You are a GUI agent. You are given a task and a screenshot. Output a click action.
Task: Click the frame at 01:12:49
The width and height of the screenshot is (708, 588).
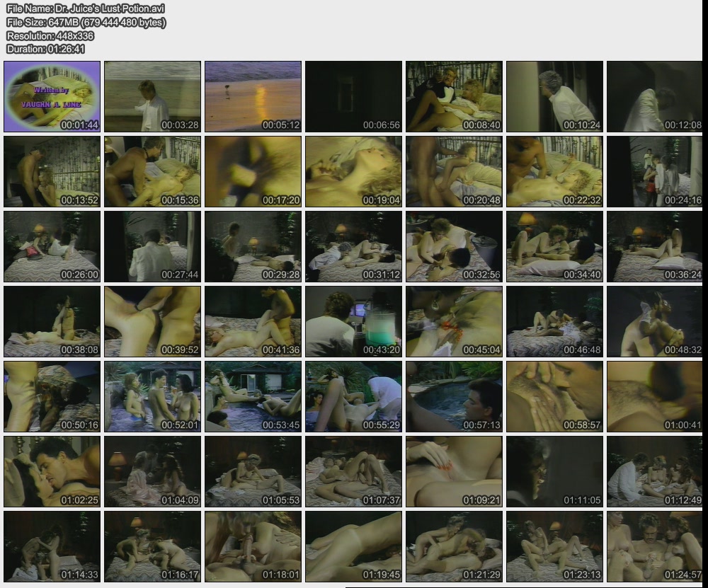click(655, 471)
